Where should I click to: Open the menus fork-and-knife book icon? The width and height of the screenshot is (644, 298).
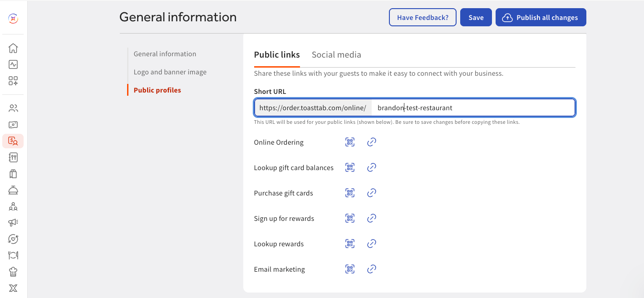(x=13, y=157)
